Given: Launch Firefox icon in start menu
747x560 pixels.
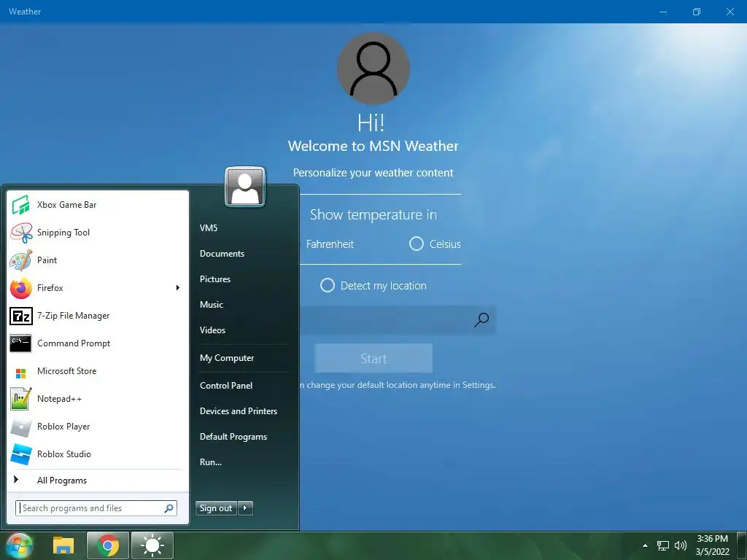Looking at the screenshot, I should [x=20, y=288].
